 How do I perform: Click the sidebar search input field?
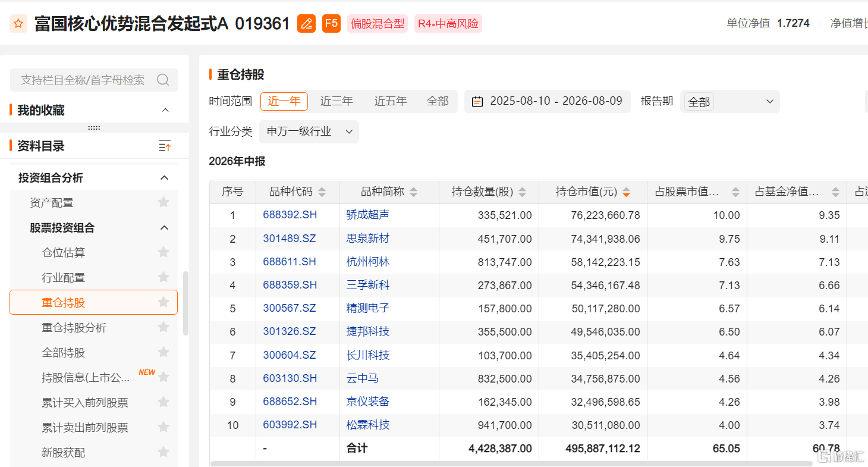[x=94, y=80]
